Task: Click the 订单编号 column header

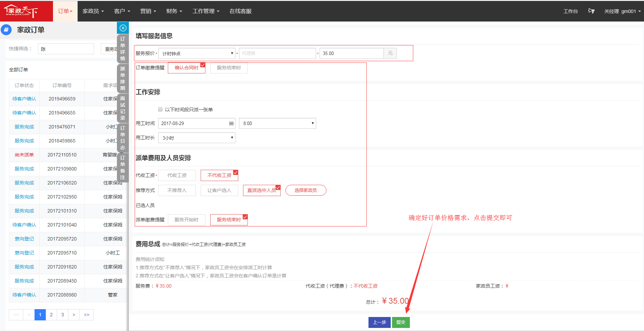Action: [62, 85]
